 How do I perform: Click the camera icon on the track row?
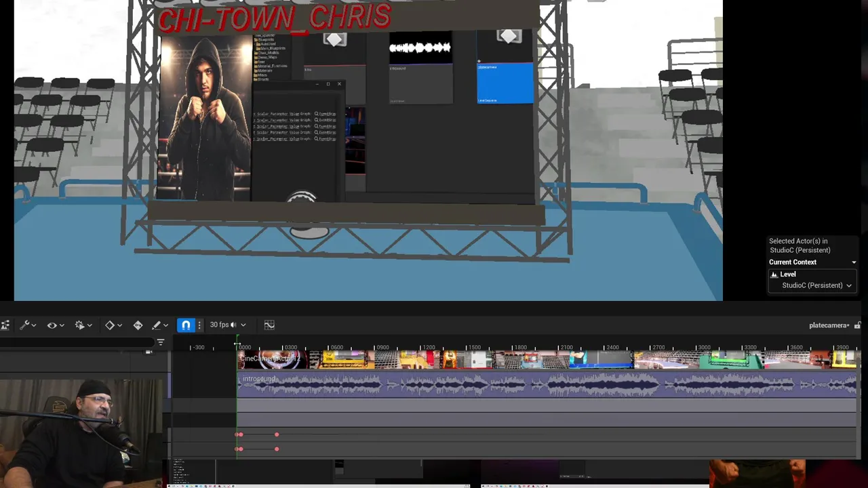(149, 352)
